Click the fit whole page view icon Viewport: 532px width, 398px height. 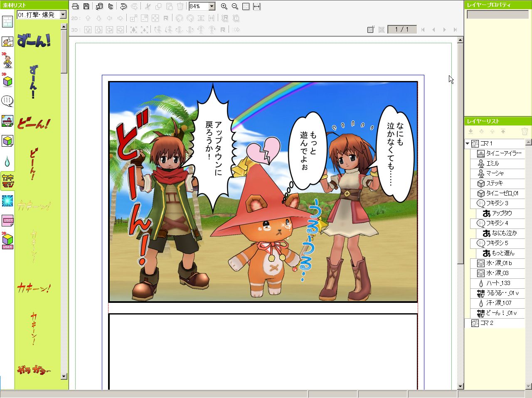click(x=246, y=6)
